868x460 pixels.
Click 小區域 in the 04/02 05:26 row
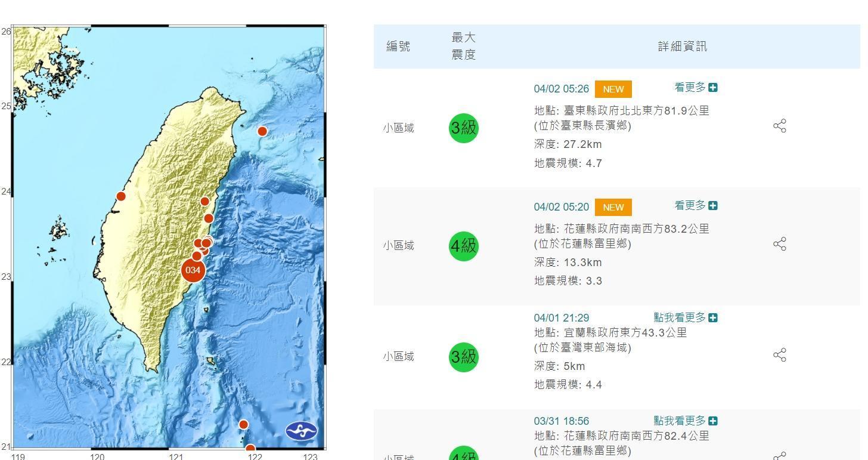coord(398,128)
